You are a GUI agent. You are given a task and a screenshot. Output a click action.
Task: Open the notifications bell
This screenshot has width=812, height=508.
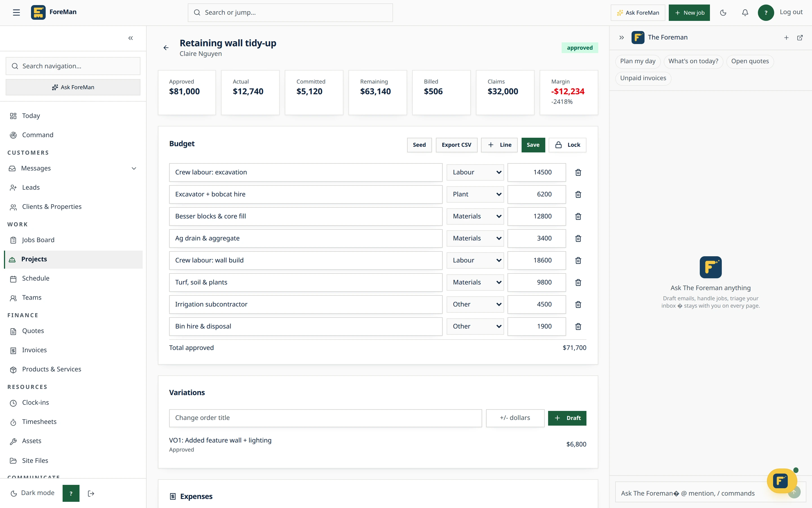tap(745, 13)
